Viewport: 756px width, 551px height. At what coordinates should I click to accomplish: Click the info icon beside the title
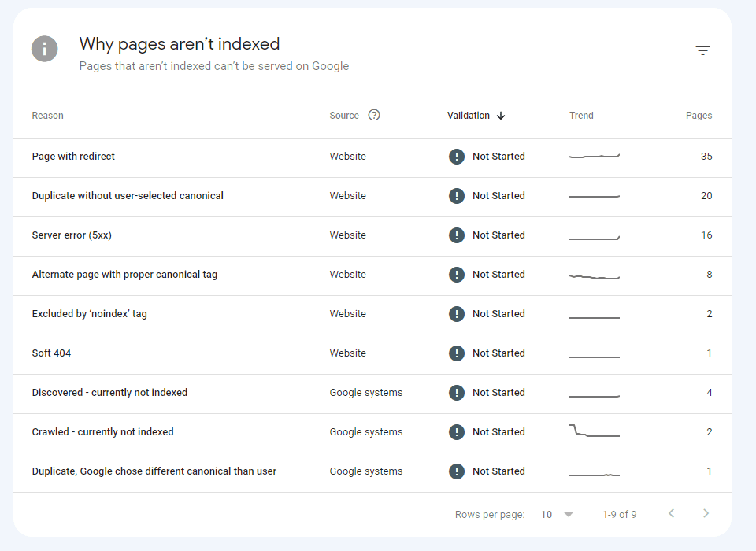pyautogui.click(x=44, y=49)
